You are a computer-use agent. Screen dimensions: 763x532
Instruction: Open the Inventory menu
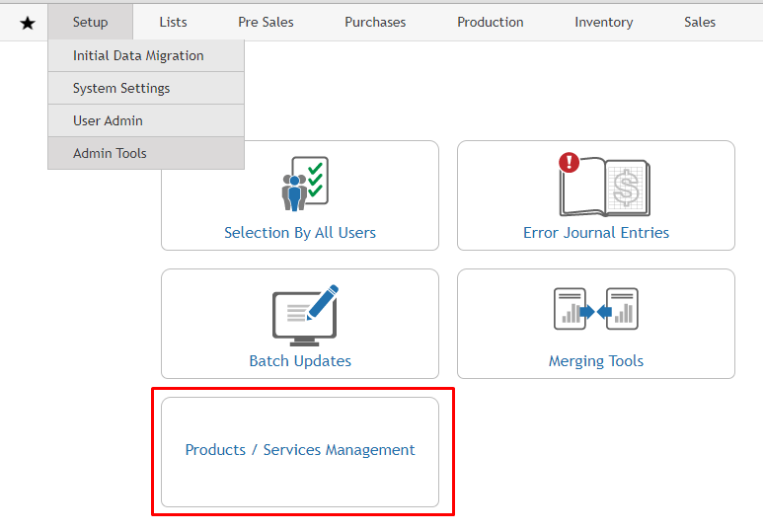coord(603,22)
